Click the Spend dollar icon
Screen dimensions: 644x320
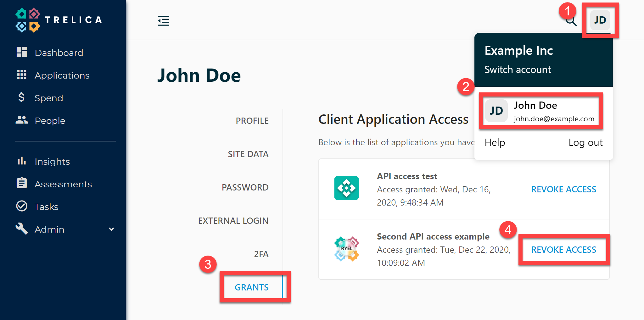tap(21, 97)
